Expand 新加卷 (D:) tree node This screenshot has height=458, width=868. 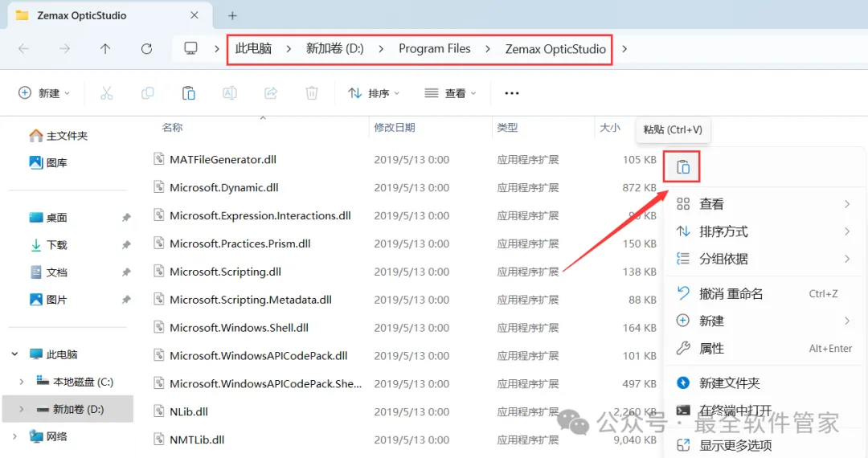point(21,409)
